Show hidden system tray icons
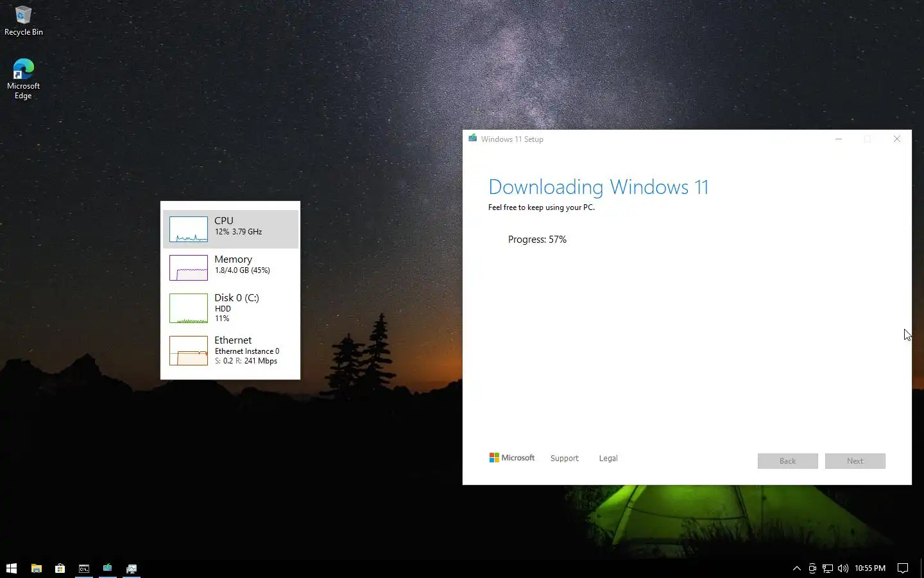The height and width of the screenshot is (578, 924). pos(797,568)
